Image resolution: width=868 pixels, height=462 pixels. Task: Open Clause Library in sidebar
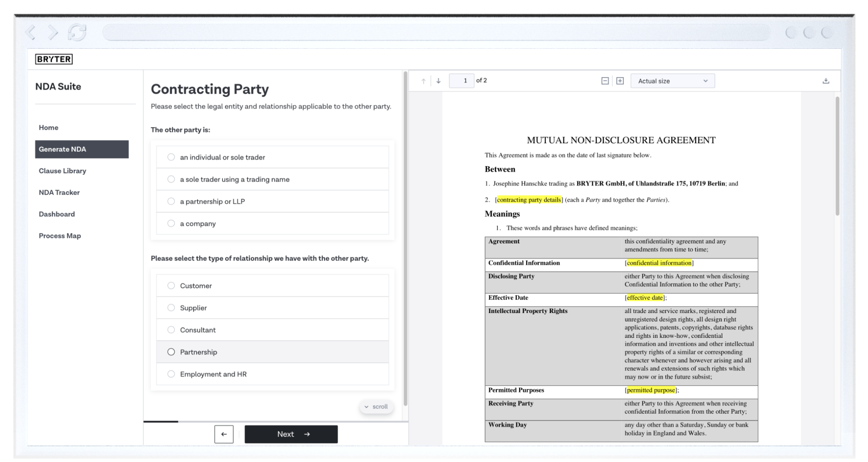click(x=82, y=171)
